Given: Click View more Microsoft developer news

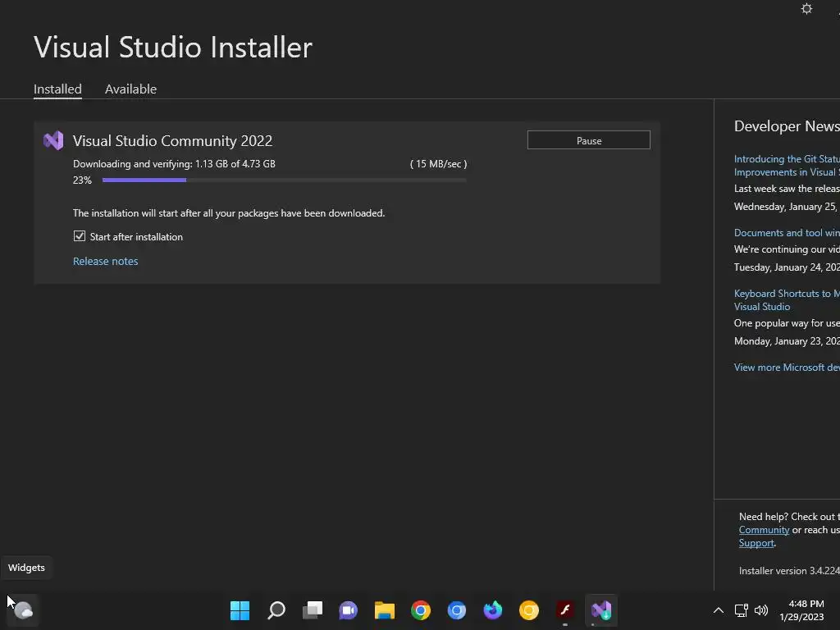Looking at the screenshot, I should click(x=787, y=367).
